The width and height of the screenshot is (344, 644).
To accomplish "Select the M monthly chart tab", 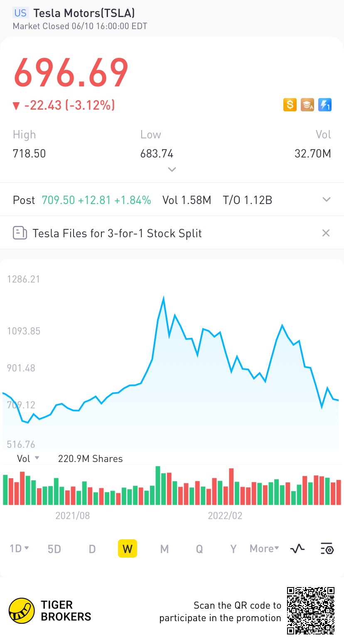I will tap(165, 549).
